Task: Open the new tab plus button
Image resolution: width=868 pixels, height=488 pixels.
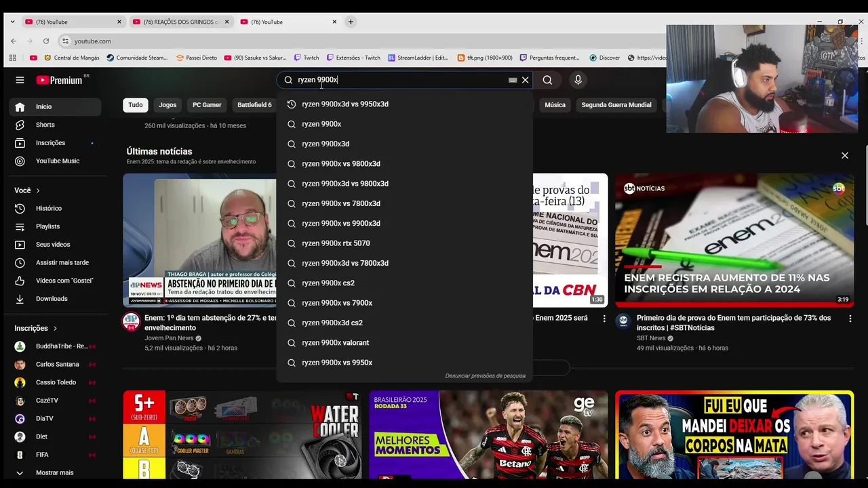Action: tap(351, 22)
